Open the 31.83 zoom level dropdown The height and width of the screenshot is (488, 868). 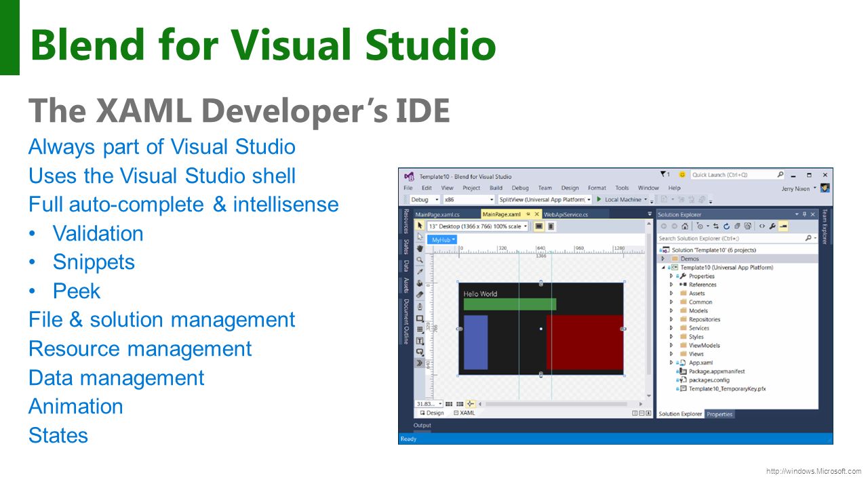tap(429, 404)
